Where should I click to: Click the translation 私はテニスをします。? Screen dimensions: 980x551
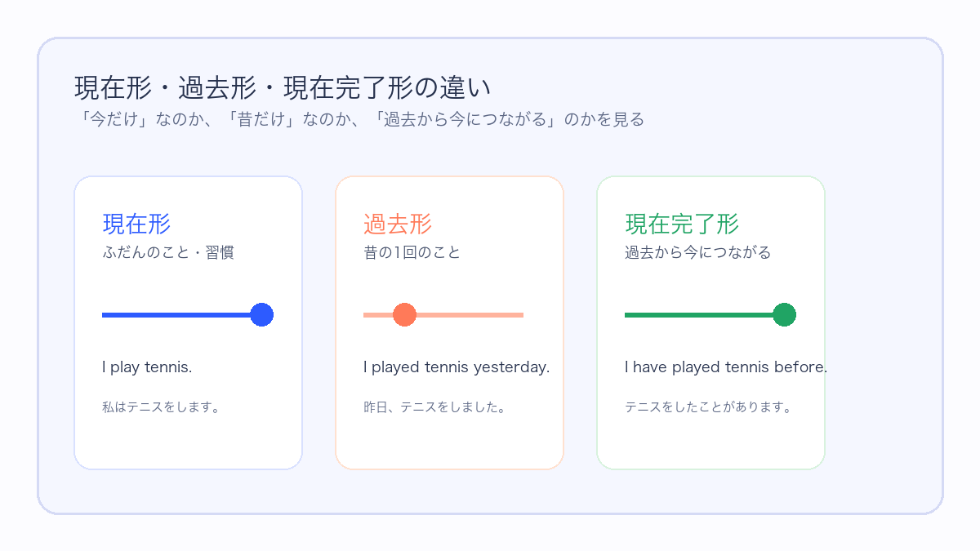point(161,407)
